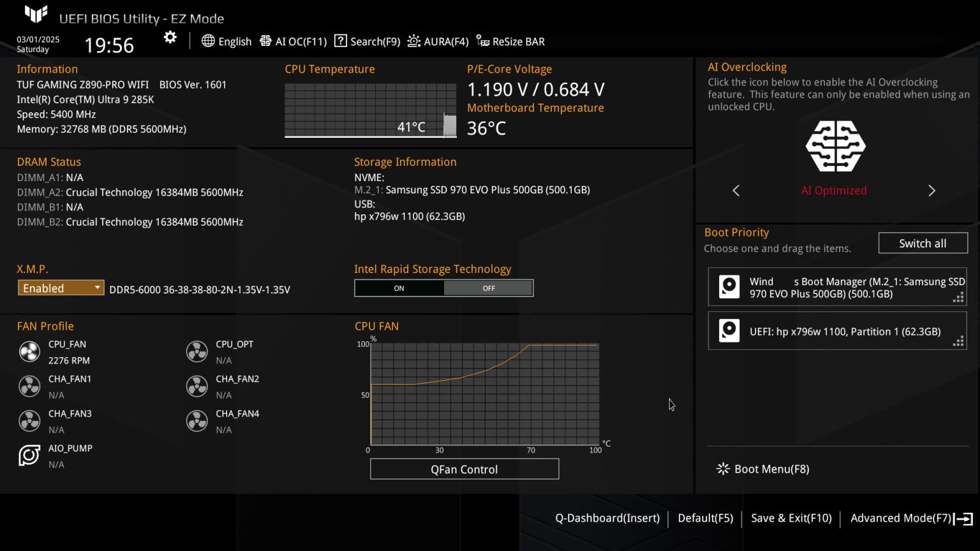Enable AI Overclocking via the brain icon
Viewport: 980px width, 551px height.
[835, 146]
